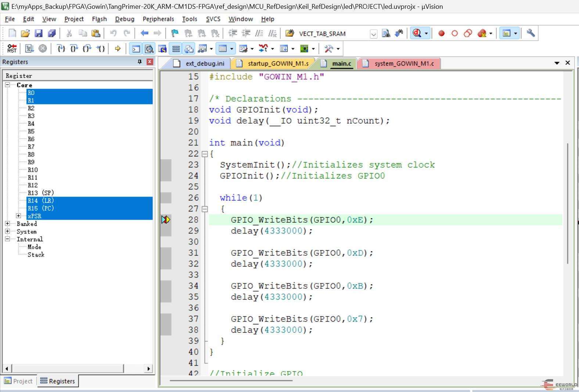579x392 pixels.
Task: Show next statement yellow arrow
Action: click(x=118, y=48)
